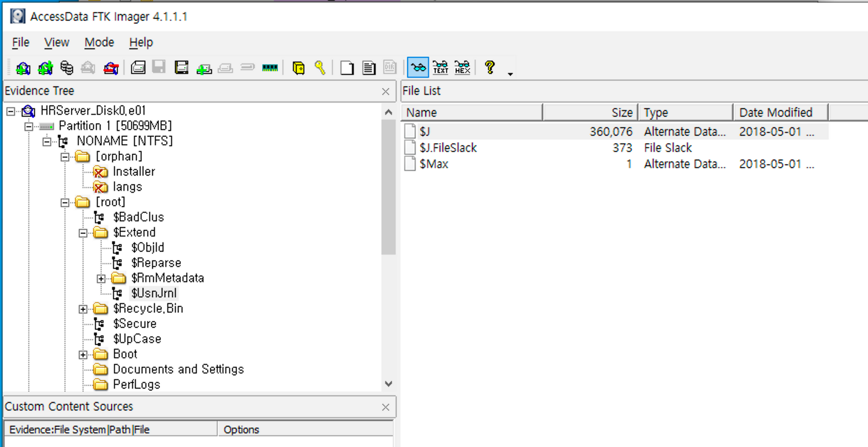This screenshot has height=447, width=868.
Task: Open the View menu
Action: (x=56, y=42)
